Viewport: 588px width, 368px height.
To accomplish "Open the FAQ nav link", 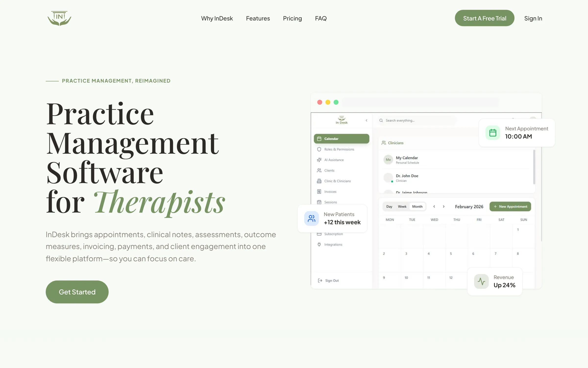I will click(x=321, y=18).
